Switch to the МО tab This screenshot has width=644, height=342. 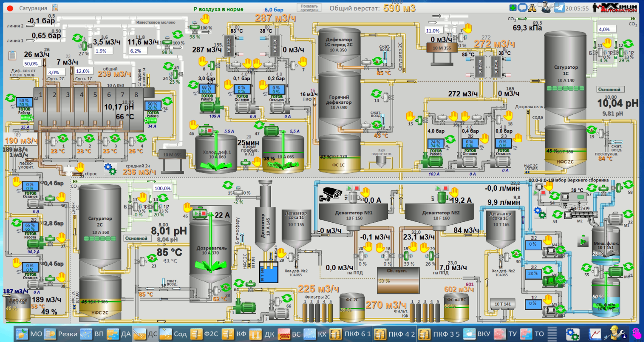[x=29, y=334]
